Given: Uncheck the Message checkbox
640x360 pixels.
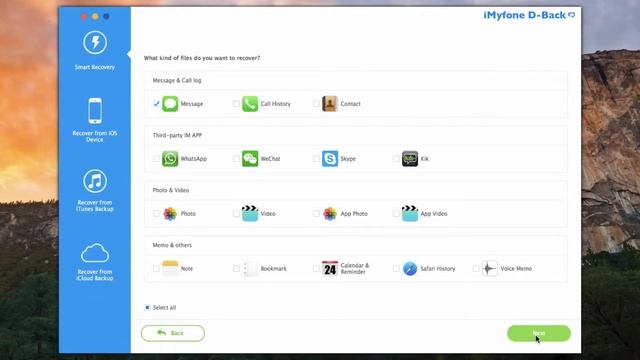Looking at the screenshot, I should coord(156,104).
